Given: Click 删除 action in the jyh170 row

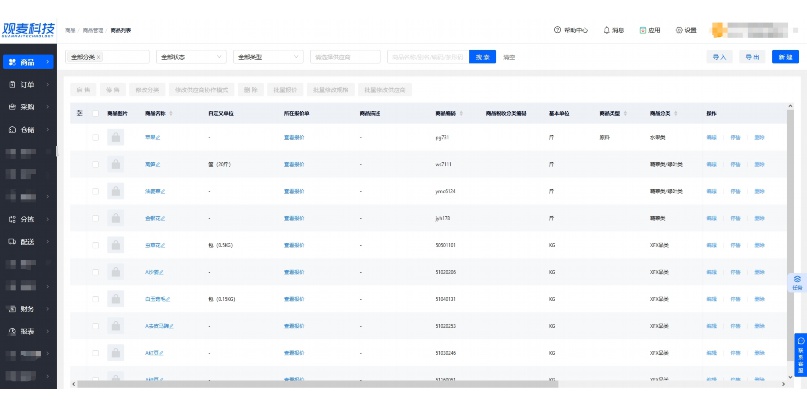Looking at the screenshot, I should click(759, 218).
